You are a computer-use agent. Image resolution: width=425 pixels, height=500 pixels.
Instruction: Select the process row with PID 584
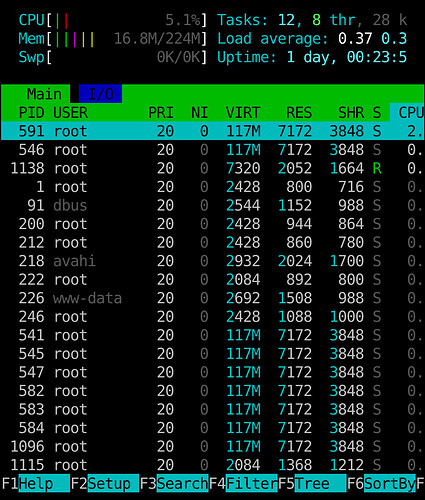[x=212, y=428]
